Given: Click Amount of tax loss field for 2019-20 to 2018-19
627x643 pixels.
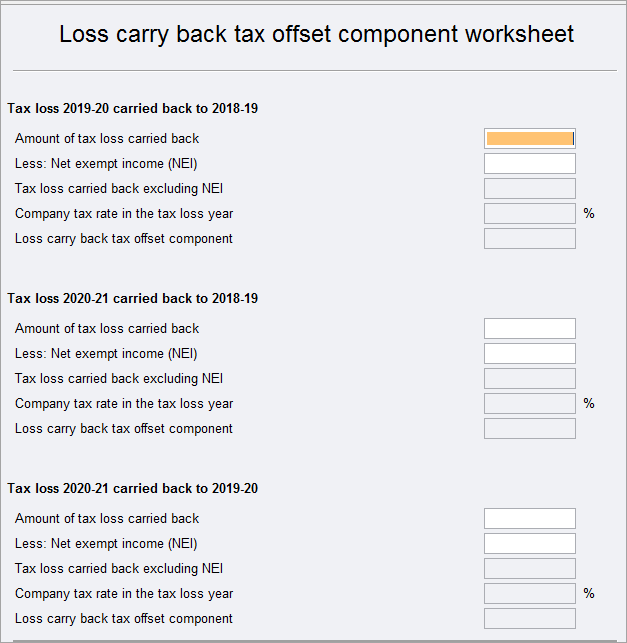Looking at the screenshot, I should (x=529, y=139).
